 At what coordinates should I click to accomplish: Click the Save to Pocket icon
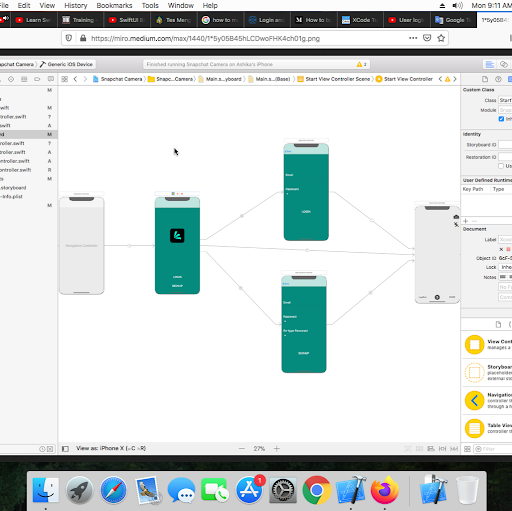point(427,38)
